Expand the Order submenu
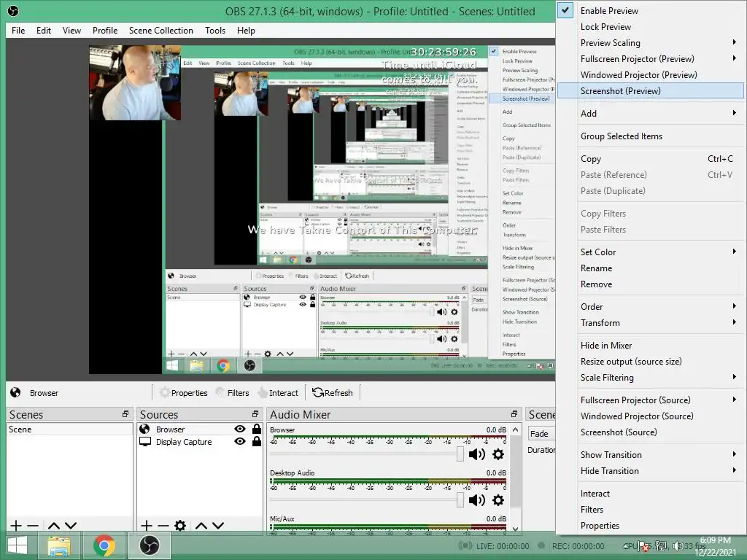This screenshot has height=560, width=747. point(650,307)
